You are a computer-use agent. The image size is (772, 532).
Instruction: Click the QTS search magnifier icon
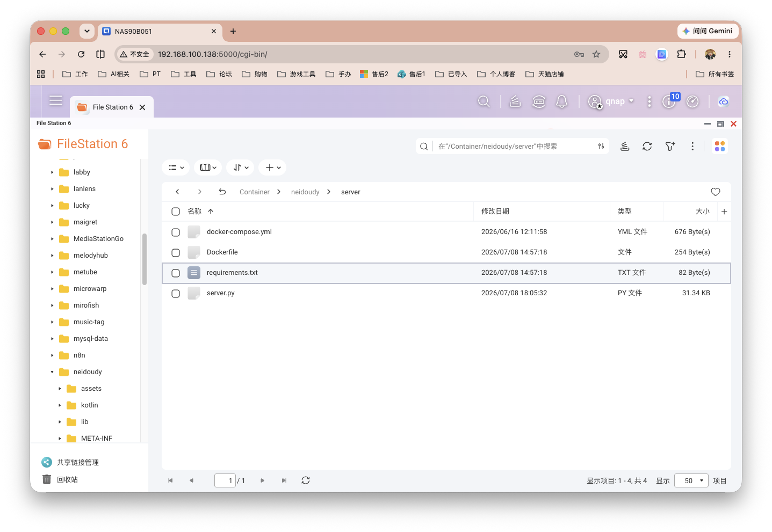point(484,101)
